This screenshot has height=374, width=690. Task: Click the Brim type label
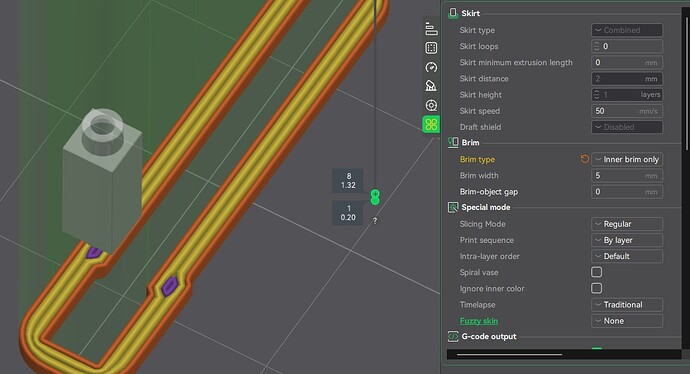tap(477, 159)
